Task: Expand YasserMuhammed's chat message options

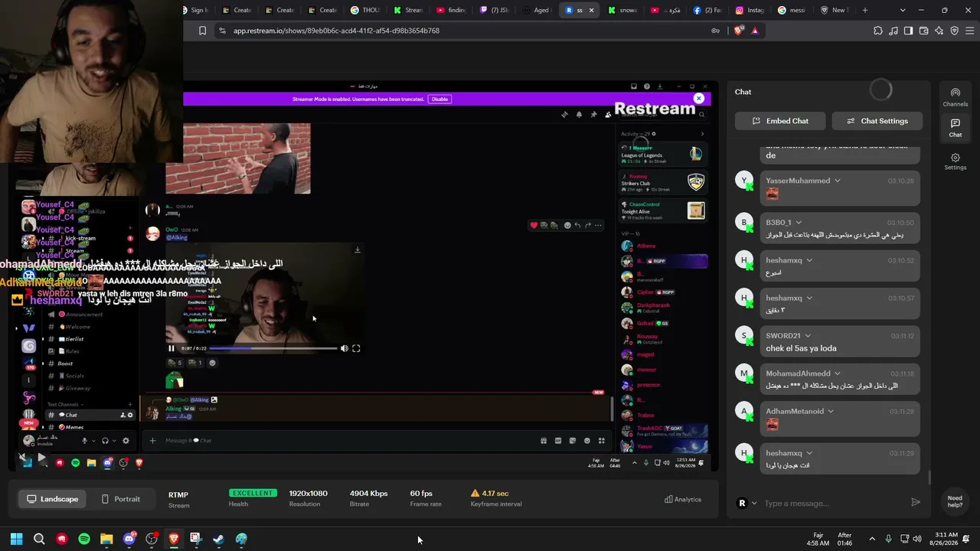Action: click(x=838, y=181)
